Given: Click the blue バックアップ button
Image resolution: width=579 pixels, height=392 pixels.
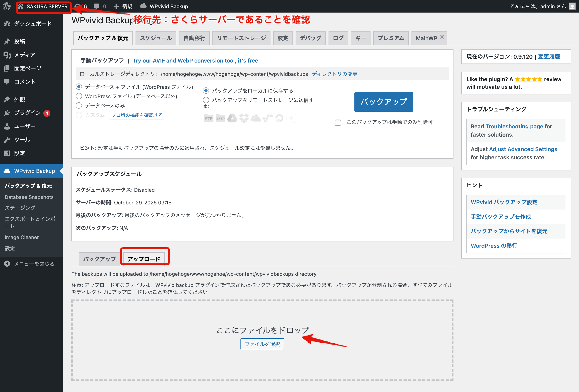Looking at the screenshot, I should 383,102.
